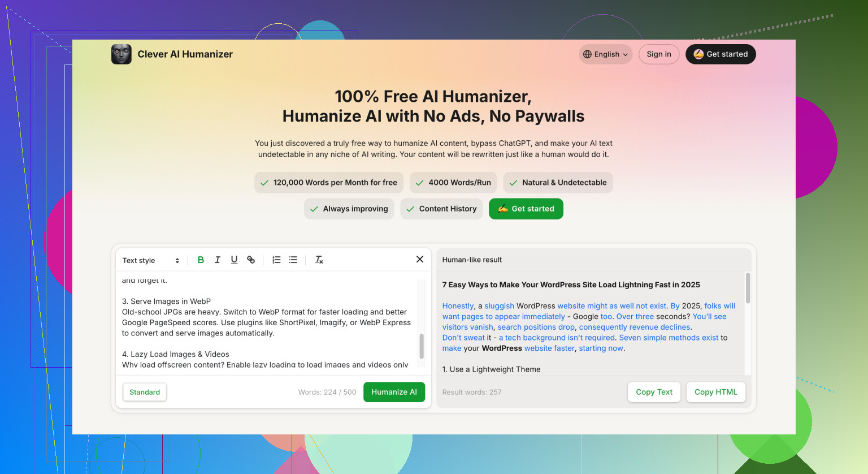Click the Copy HTML button
This screenshot has width=868, height=474.
coord(716,392)
